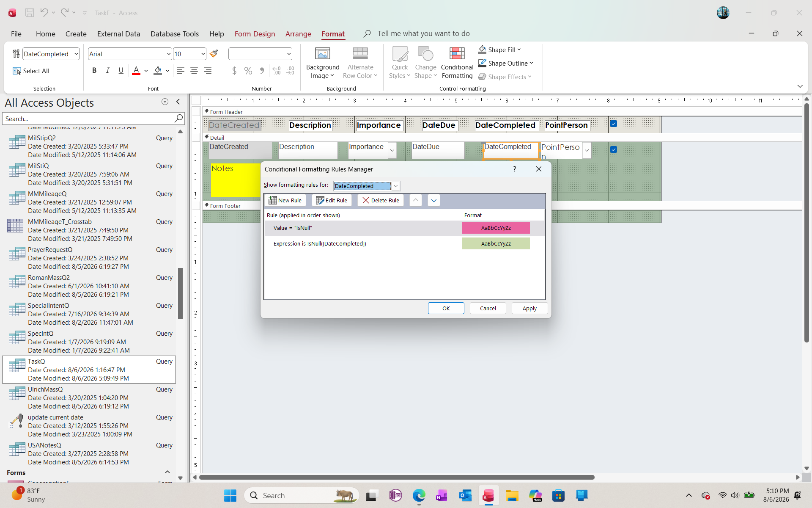
Task: Expand the font size dropdown
Action: [203, 54]
